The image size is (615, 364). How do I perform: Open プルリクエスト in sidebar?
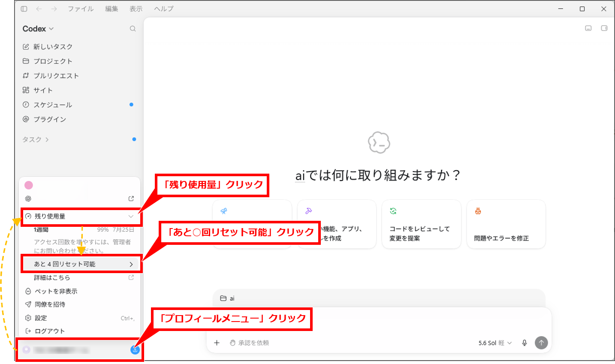click(78, 76)
